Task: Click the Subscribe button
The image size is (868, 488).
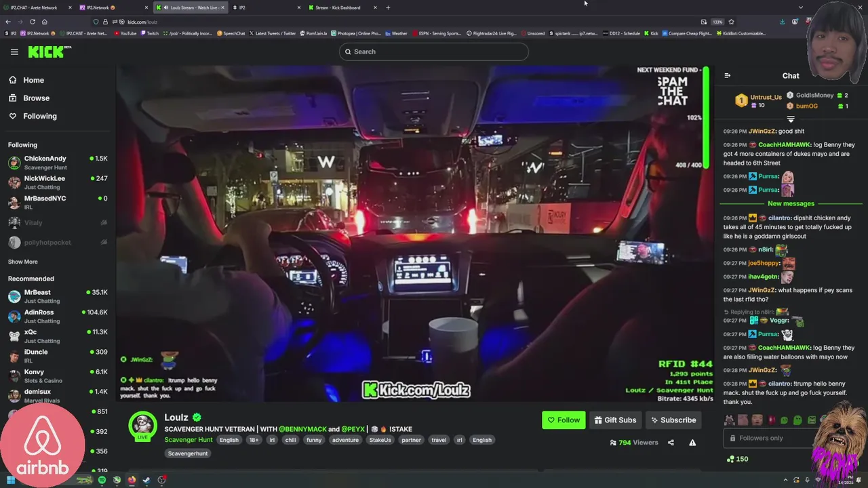Action: pyautogui.click(x=673, y=420)
